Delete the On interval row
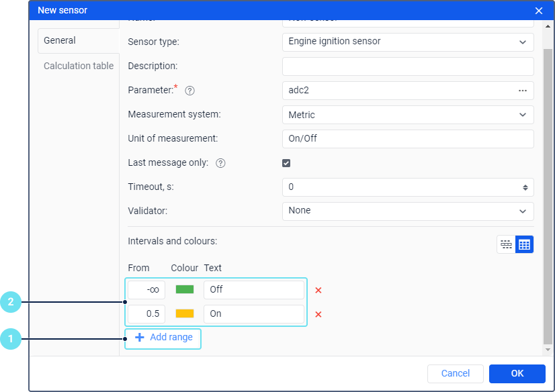 pos(318,314)
